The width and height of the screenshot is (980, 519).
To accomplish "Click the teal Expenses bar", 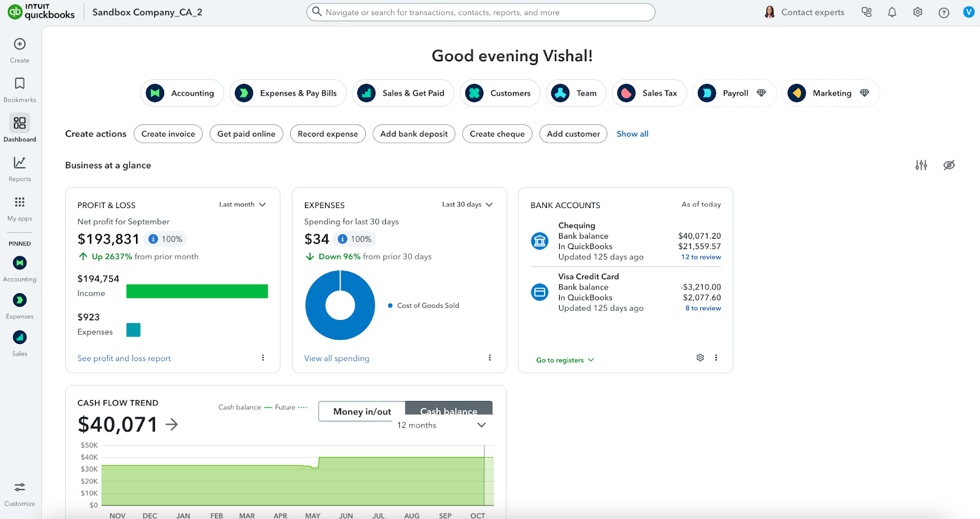I will pyautogui.click(x=134, y=330).
